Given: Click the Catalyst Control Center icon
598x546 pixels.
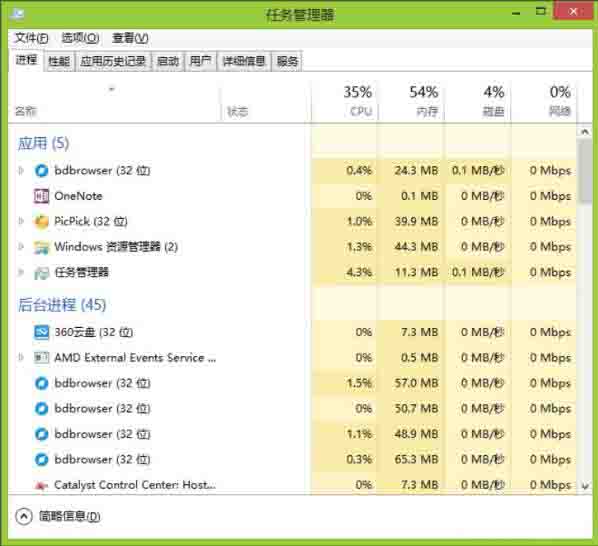Looking at the screenshot, I should click(x=41, y=485).
